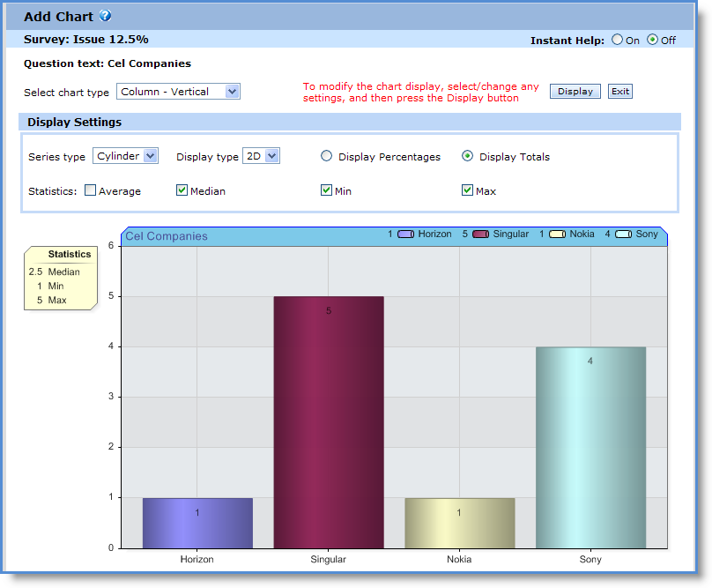Click the '1 Min' statistics entry
This screenshot has width=712, height=588.
pos(50,286)
